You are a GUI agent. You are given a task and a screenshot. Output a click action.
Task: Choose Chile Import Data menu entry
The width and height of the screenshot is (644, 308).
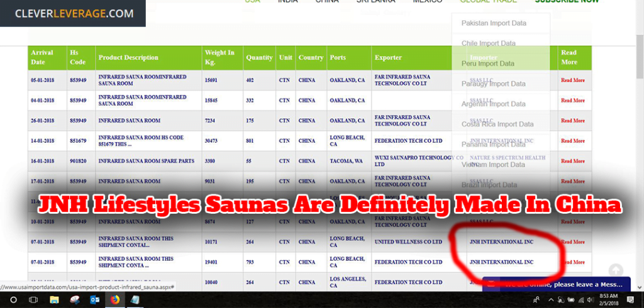tap(488, 43)
